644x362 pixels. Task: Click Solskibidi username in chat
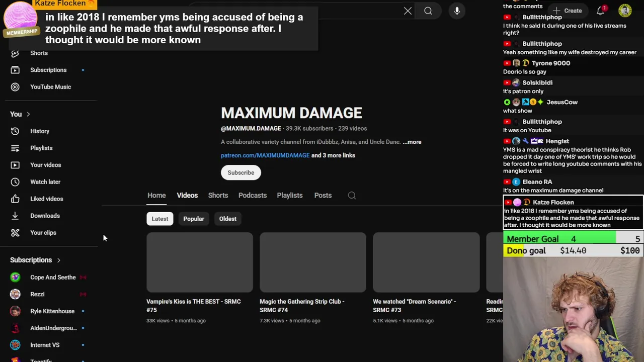coord(537,82)
